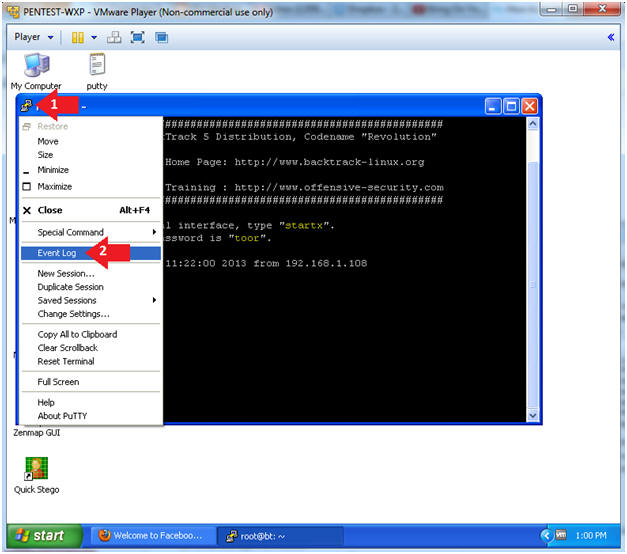Click the Unity mode icon

coord(162,38)
